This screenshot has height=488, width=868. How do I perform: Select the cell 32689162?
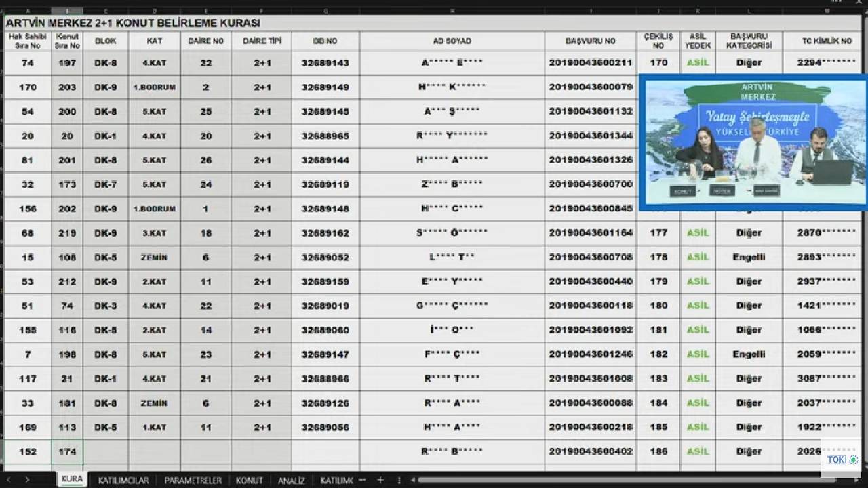[x=325, y=233]
